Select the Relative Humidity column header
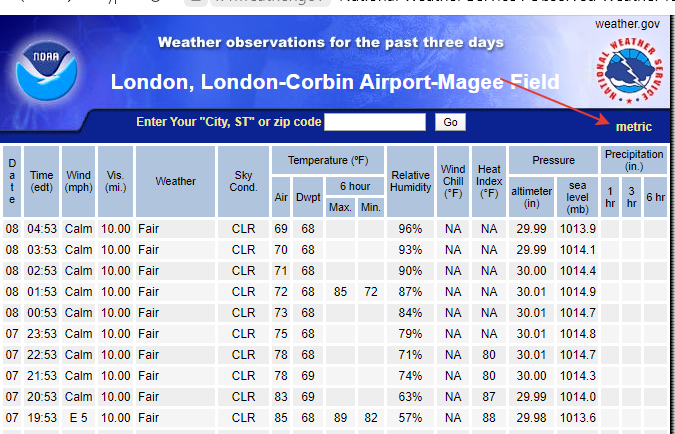Viewport: 675px width, 434px height. tap(410, 181)
